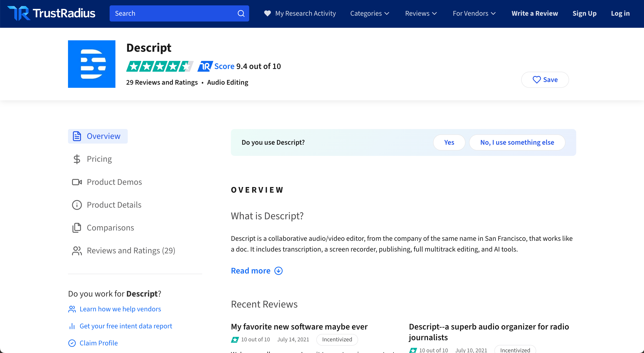Click the 'What is Descript?' heading
The width and height of the screenshot is (644, 353).
point(267,216)
